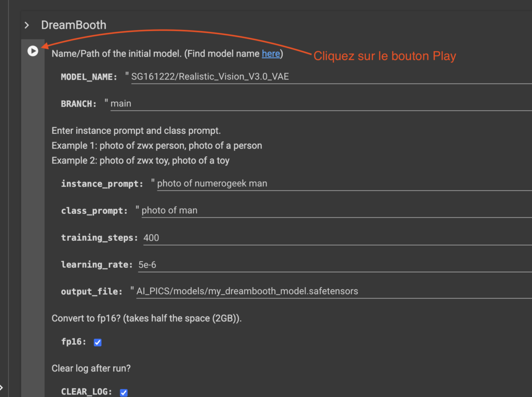Click the output_file label
532x397 pixels.
91,292
